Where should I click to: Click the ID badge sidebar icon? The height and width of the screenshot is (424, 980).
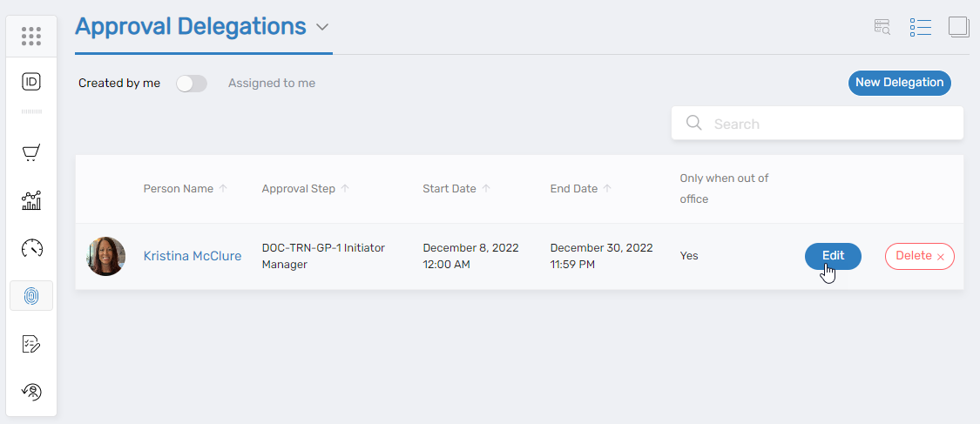[x=31, y=82]
